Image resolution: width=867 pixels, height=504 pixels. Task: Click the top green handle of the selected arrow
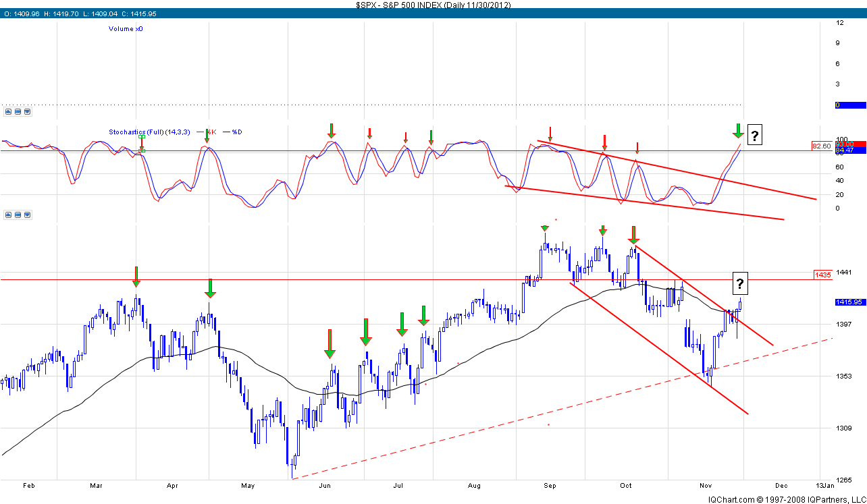point(142,137)
